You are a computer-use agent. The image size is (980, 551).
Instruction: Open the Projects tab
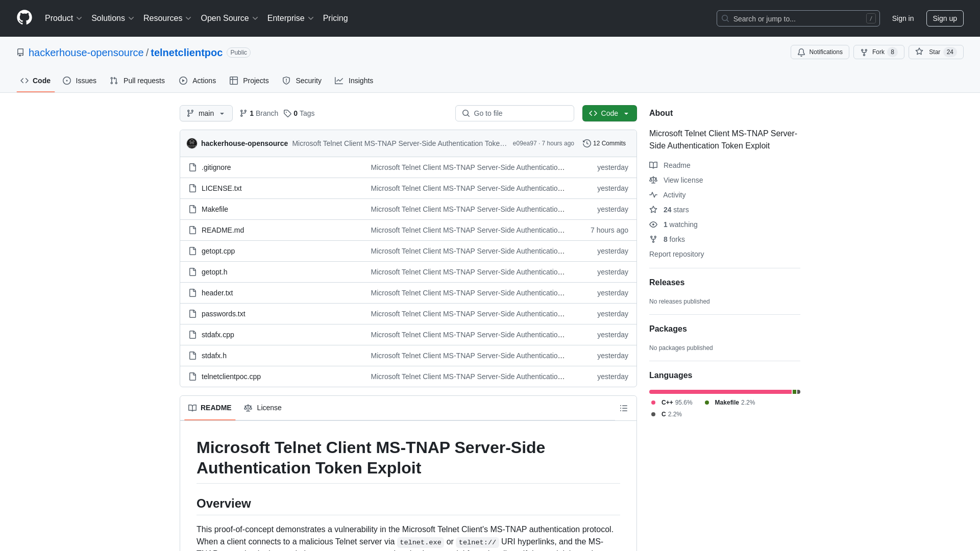coord(249,81)
